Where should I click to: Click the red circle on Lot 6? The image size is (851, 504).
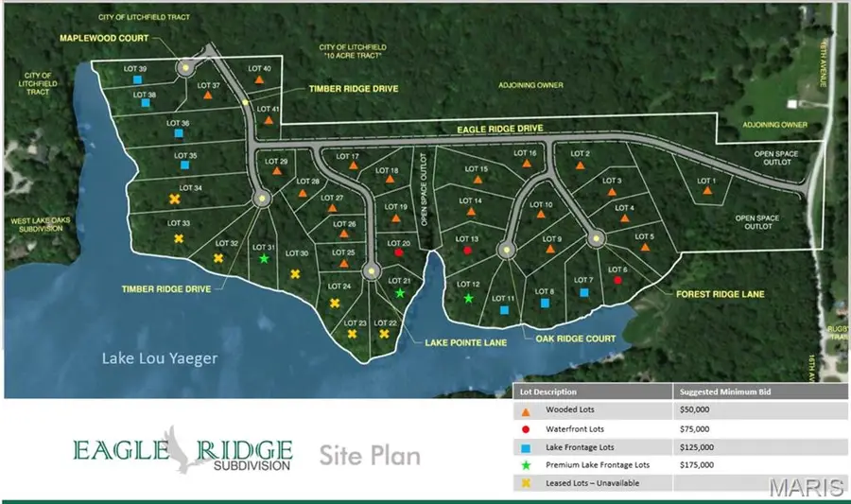point(617,280)
